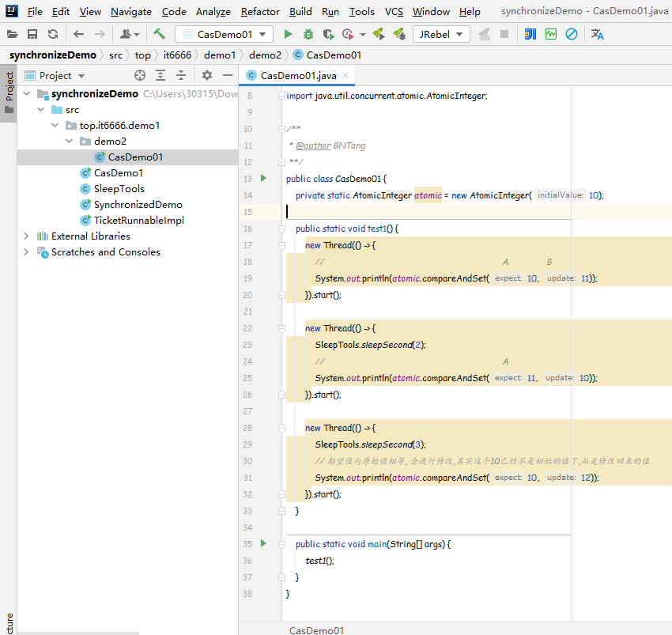Collapse the demo2 package folder

click(69, 141)
